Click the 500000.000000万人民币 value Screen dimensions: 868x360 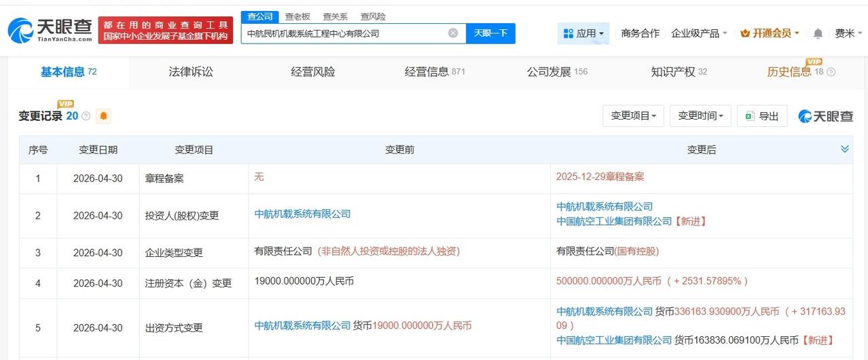[608, 281]
